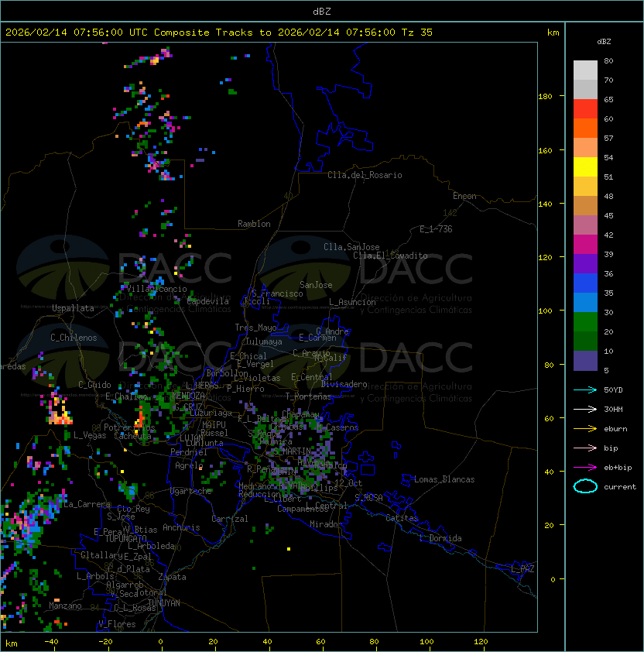Click the 'Catitas' place label

click(x=402, y=518)
